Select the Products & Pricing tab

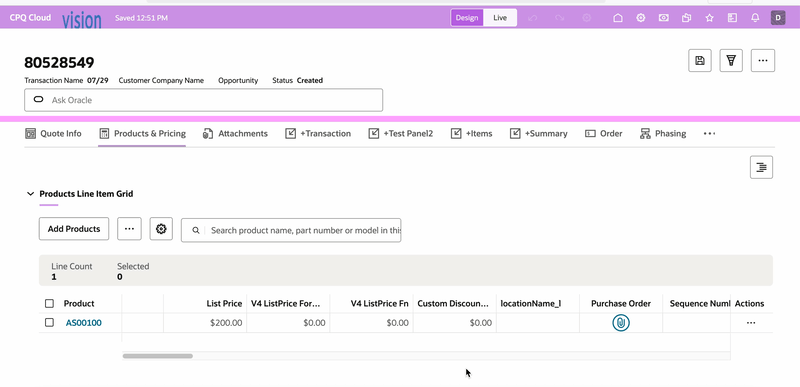tap(142, 134)
